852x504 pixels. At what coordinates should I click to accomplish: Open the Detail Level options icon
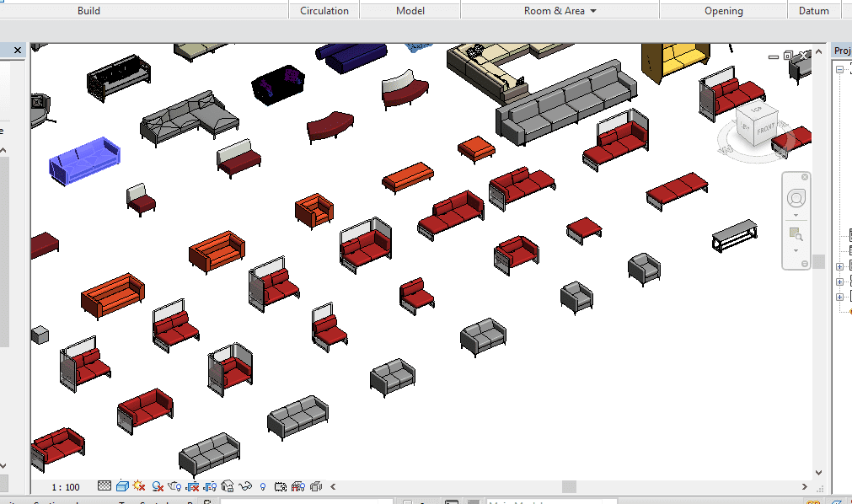pyautogui.click(x=104, y=486)
